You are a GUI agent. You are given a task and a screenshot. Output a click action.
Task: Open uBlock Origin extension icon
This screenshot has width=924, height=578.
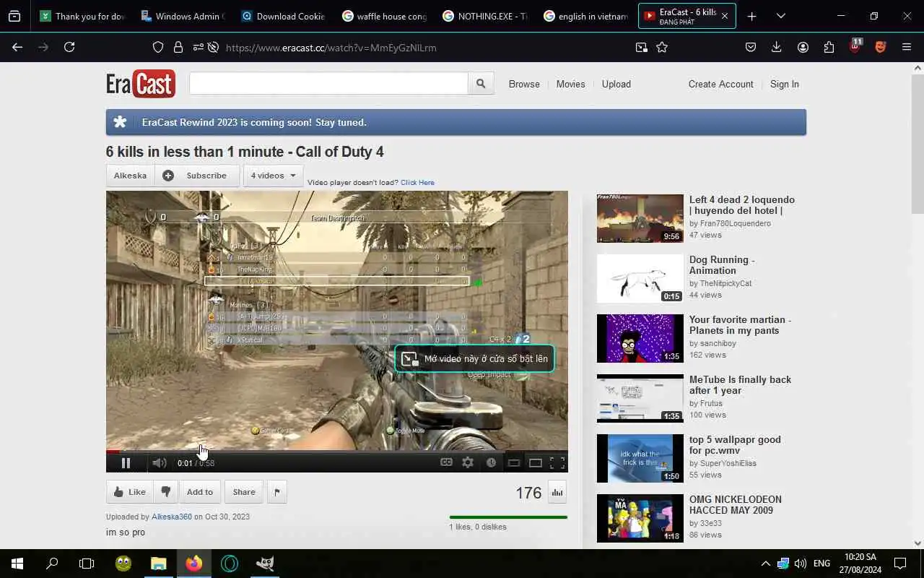point(855,47)
